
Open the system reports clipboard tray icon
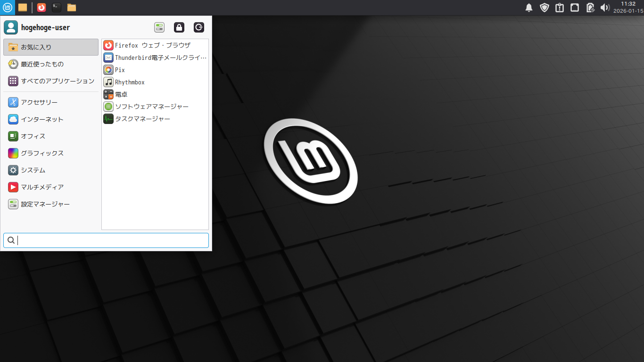click(559, 8)
